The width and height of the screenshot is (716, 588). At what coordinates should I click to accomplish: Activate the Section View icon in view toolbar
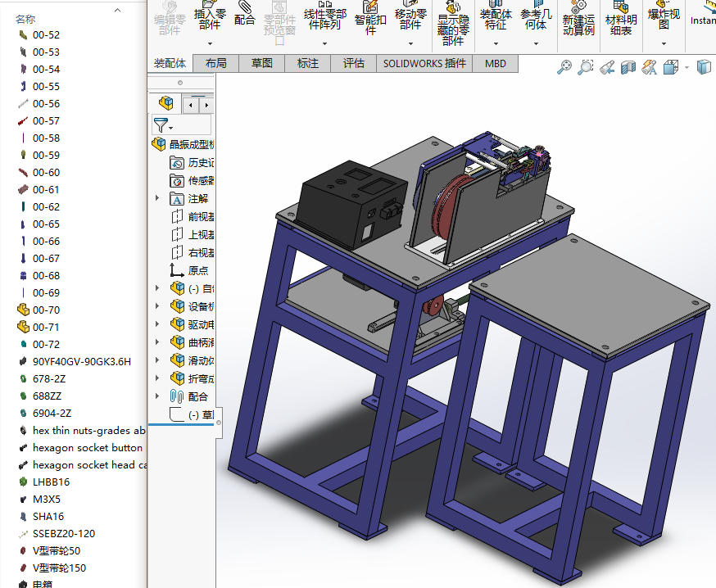pos(627,67)
